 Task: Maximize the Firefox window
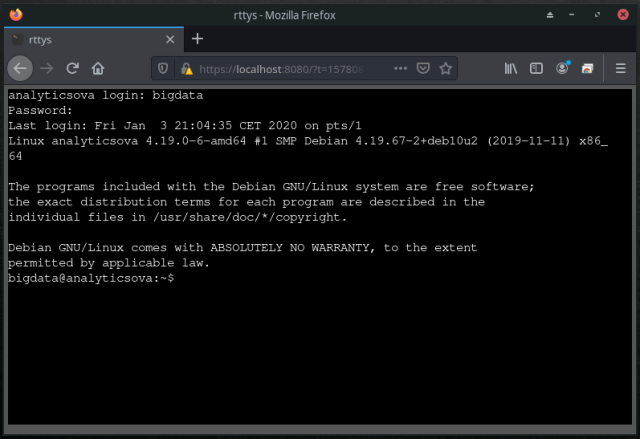pyautogui.click(x=597, y=15)
